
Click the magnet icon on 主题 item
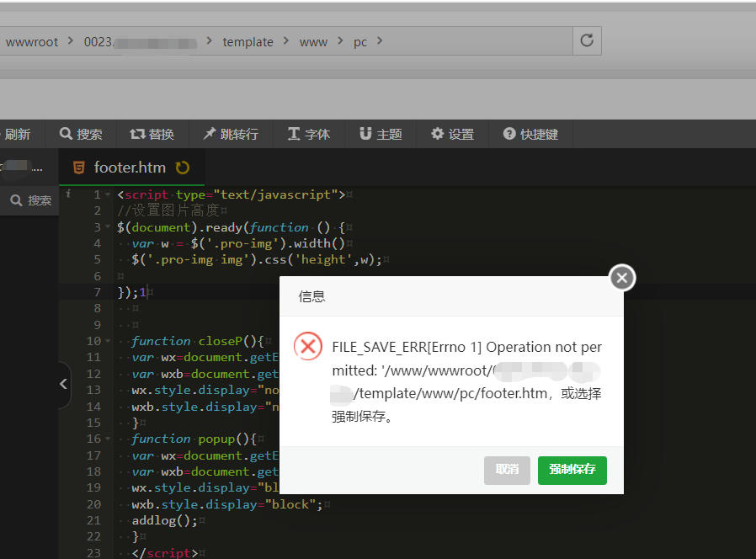click(x=365, y=134)
